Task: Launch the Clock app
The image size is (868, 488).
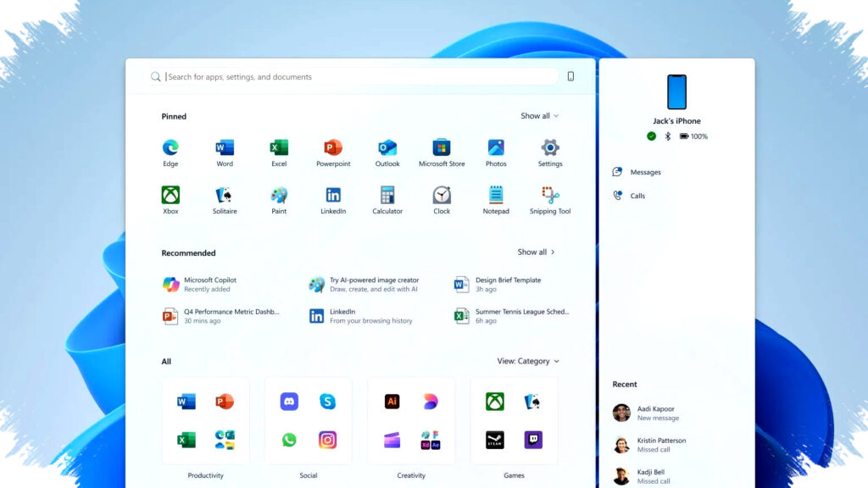Action: coord(442,200)
